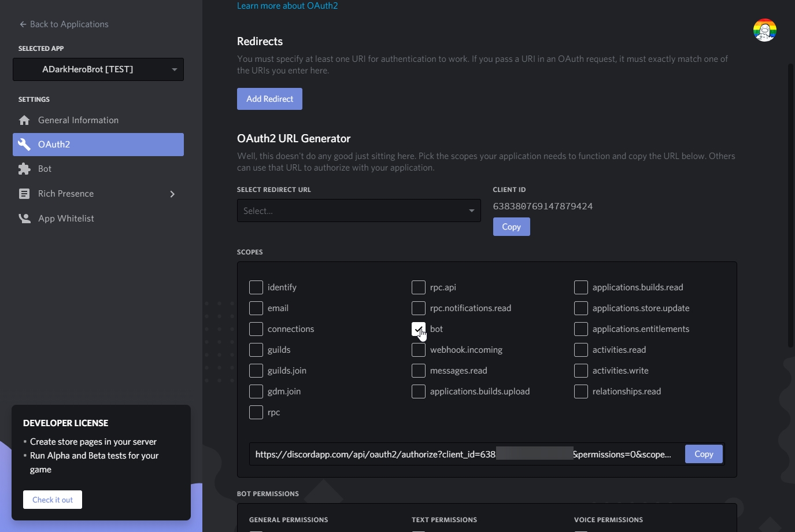This screenshot has height=532, width=795.
Task: Open the App Whitelist settings page
Action: point(98,219)
